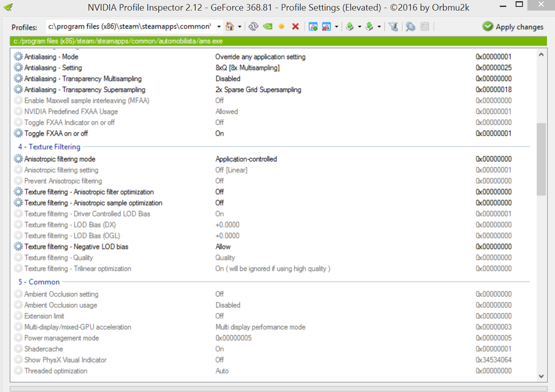Screen dimensions: 555x392
Task: Select the 2x Sparse Grid Supersampling value
Action: [258, 90]
